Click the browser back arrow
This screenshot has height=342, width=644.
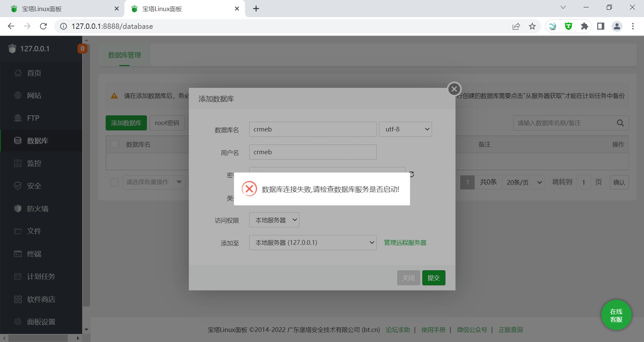pos(11,26)
